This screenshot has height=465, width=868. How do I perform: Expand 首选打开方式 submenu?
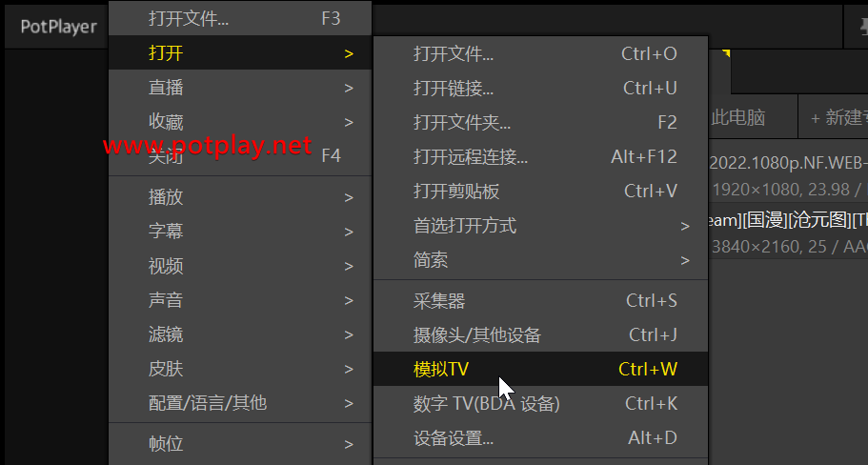(541, 225)
